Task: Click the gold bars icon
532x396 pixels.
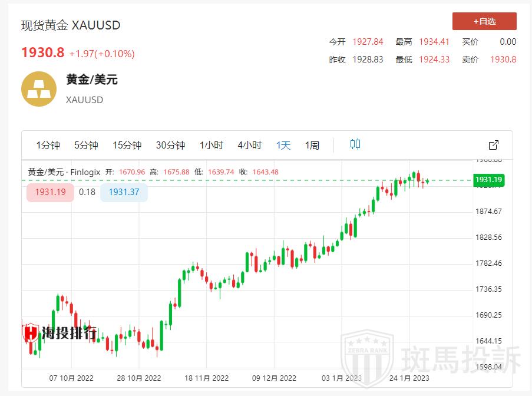Action: coord(39,89)
